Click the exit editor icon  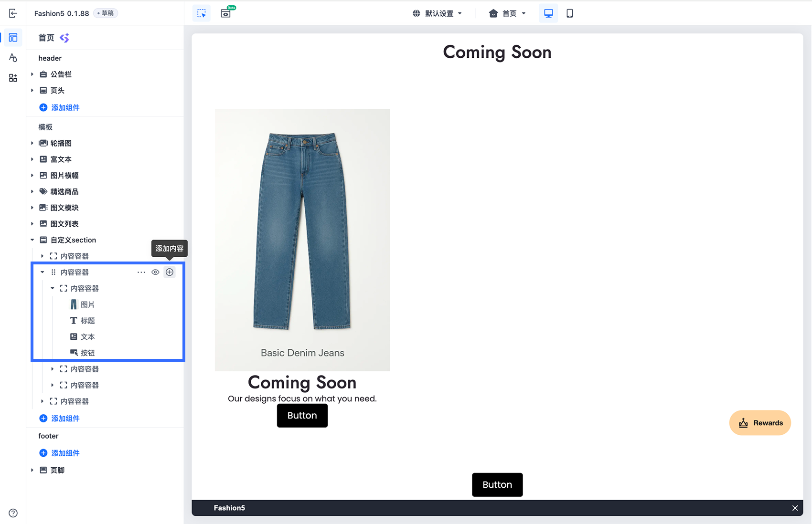(x=13, y=13)
